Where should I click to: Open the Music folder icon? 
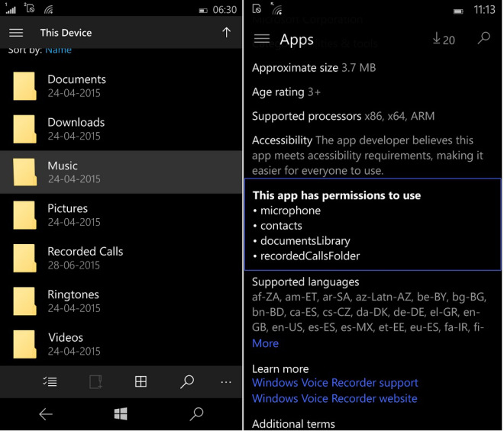point(24,172)
